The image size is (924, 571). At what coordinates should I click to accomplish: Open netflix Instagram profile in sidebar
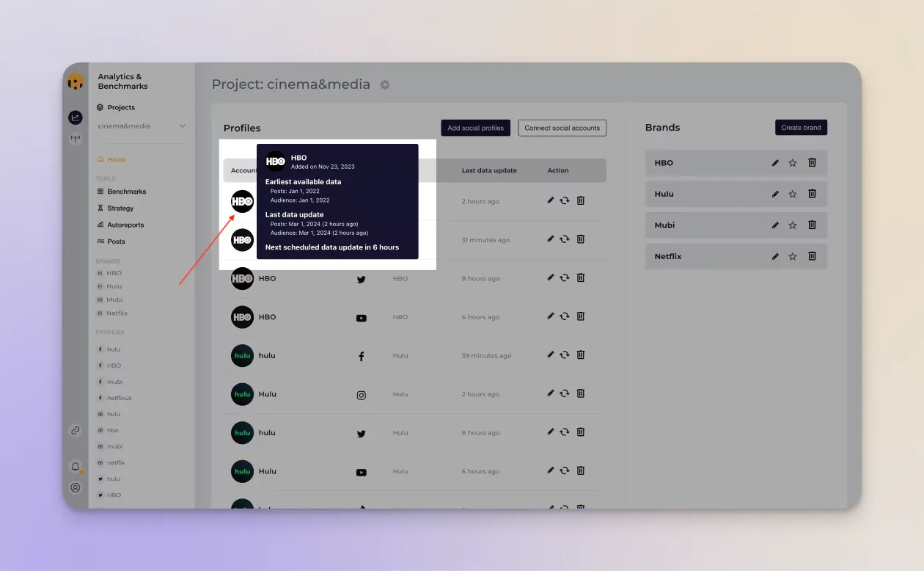click(x=111, y=462)
